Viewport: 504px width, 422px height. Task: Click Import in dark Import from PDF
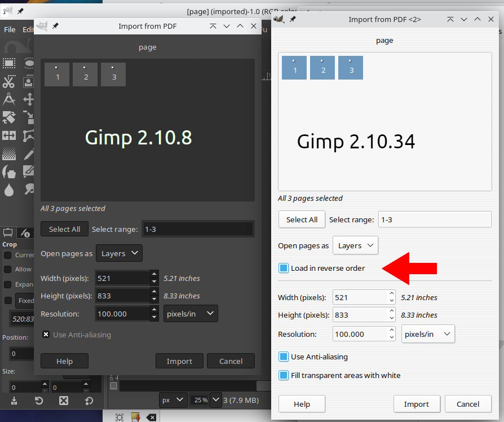[179, 361]
